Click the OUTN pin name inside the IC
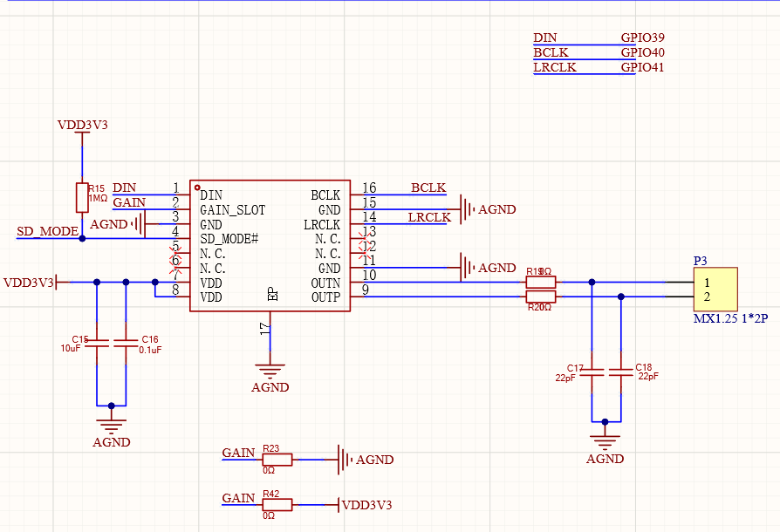 [325, 283]
